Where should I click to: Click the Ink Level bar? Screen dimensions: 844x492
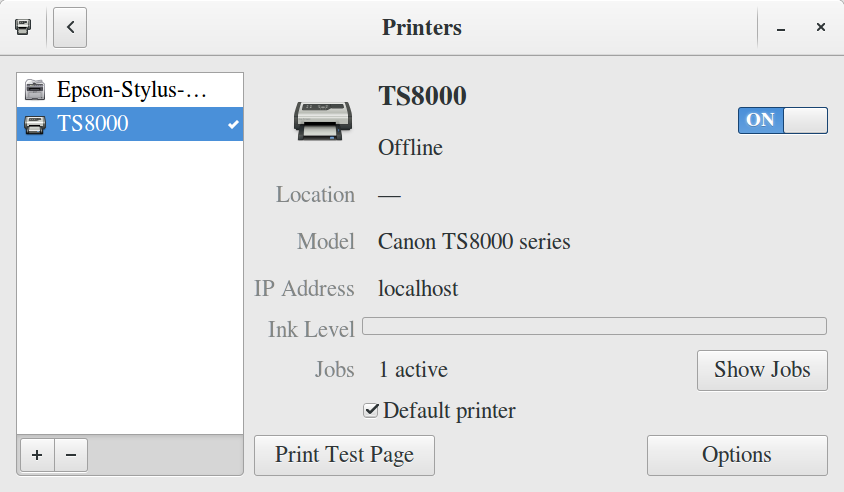pyautogui.click(x=594, y=326)
